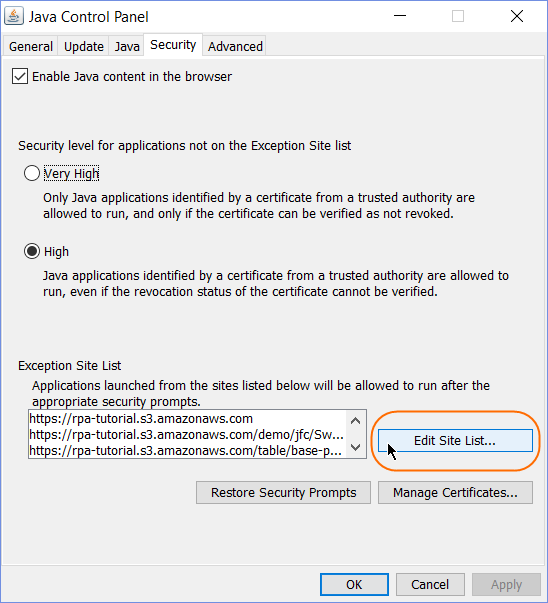Click the site list scroll up arrow
The image size is (548, 603).
[x=356, y=421]
